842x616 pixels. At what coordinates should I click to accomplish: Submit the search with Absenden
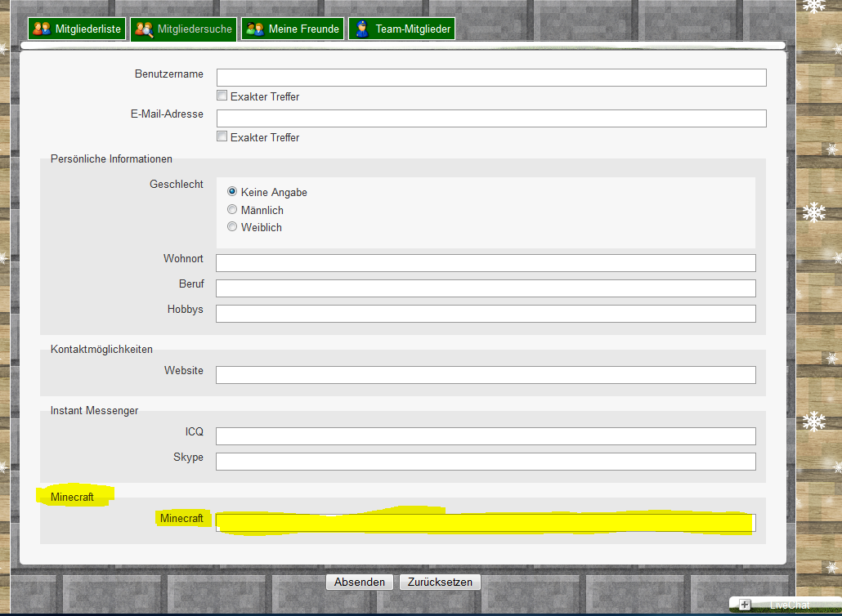click(360, 582)
